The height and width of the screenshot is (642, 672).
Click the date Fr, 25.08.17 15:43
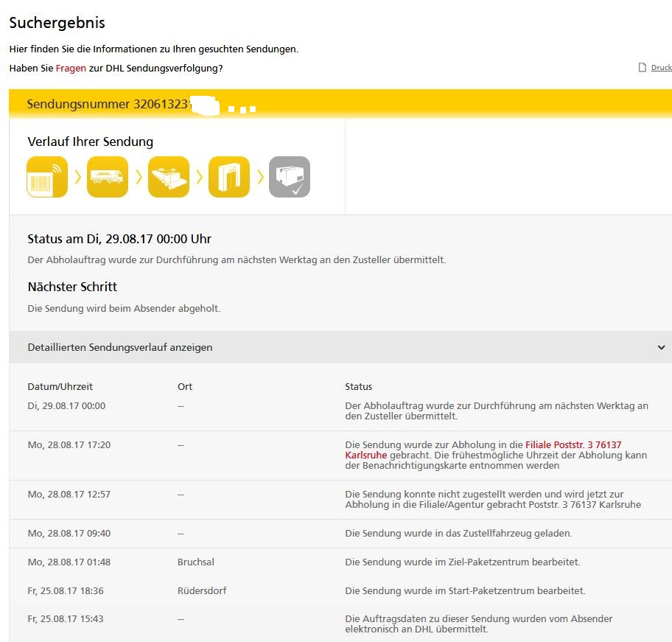tap(66, 619)
